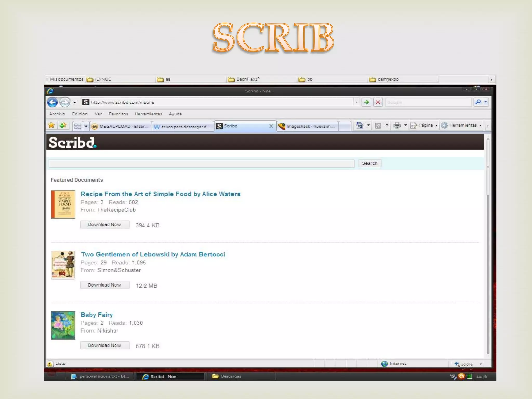Click the Print toolbar icon
Screen dimensions: 532x399
[x=397, y=125]
